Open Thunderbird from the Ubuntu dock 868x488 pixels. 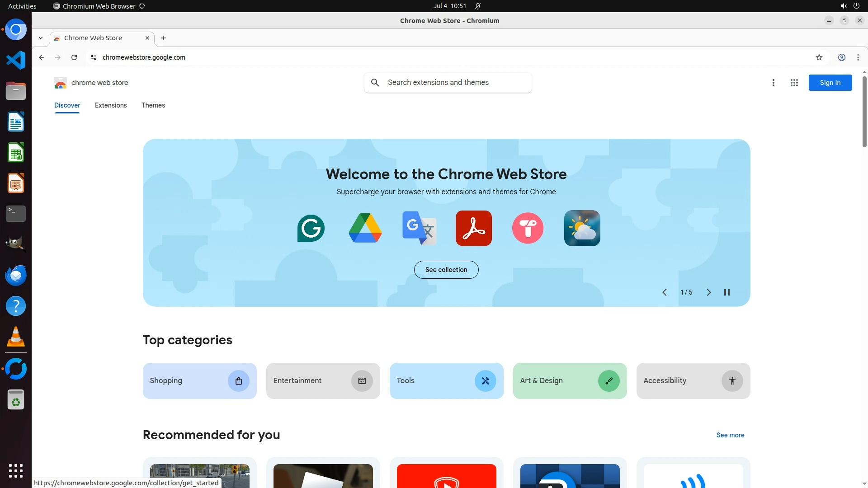(16, 275)
